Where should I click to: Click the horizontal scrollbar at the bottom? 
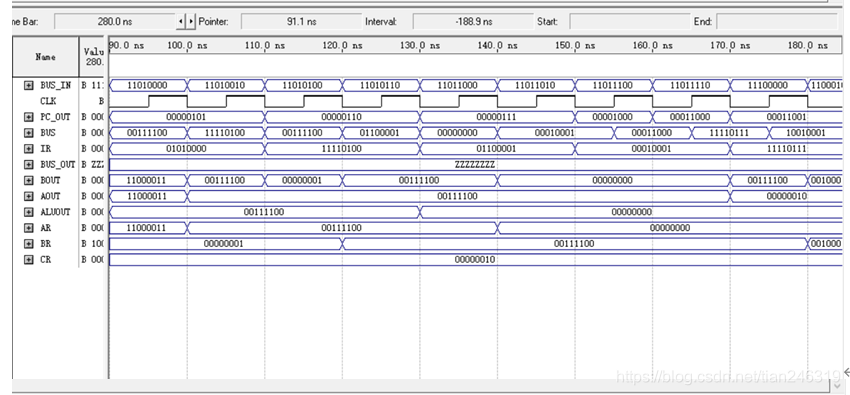pos(421,386)
